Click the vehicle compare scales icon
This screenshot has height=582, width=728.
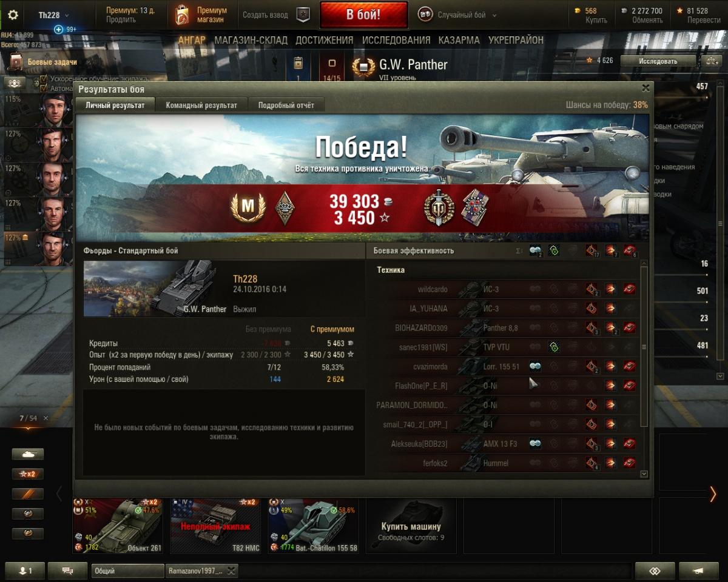click(711, 61)
